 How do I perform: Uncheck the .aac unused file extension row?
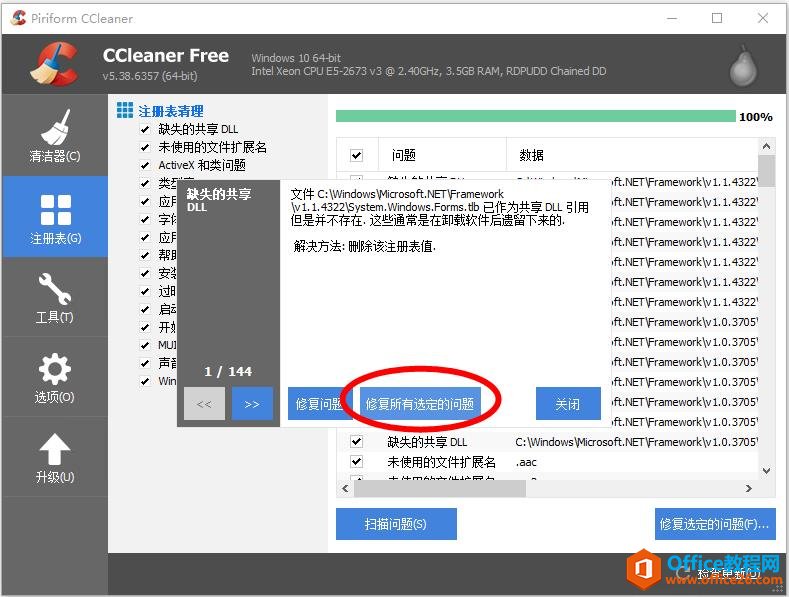click(x=356, y=461)
